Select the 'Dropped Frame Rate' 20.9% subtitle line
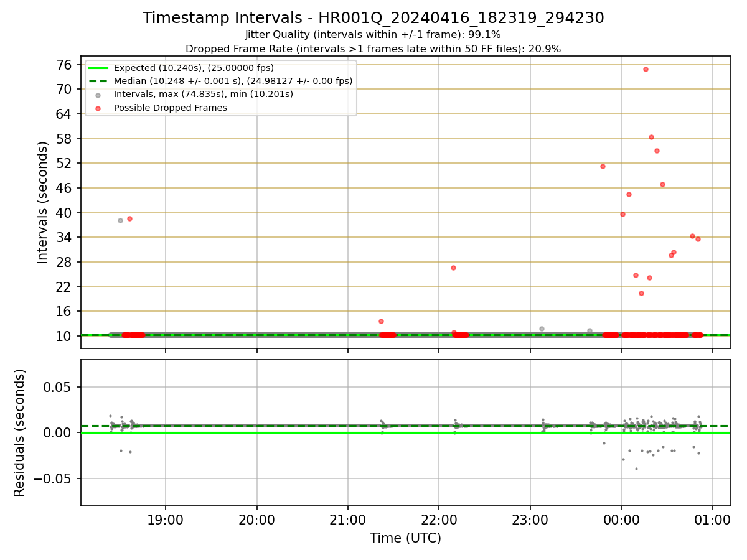The image size is (747, 560). point(373,49)
